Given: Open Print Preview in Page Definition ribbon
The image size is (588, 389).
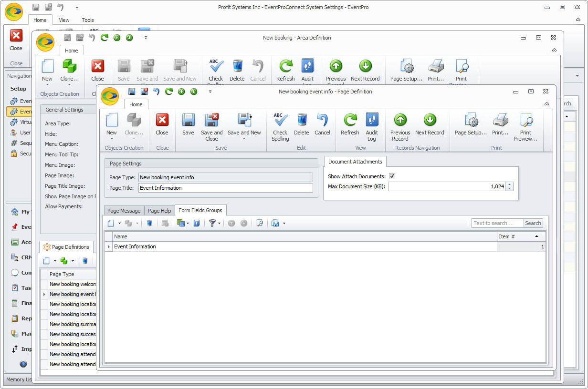Looking at the screenshot, I should pos(525,127).
